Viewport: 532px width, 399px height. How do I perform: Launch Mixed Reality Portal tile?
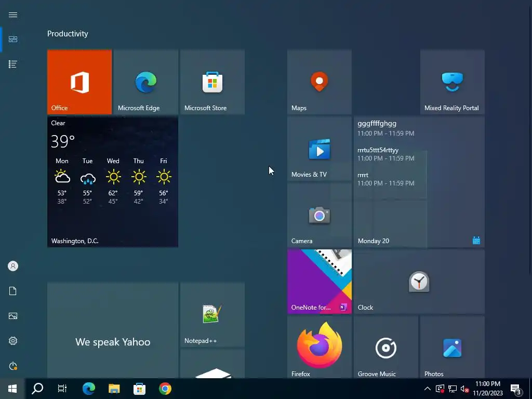click(453, 82)
